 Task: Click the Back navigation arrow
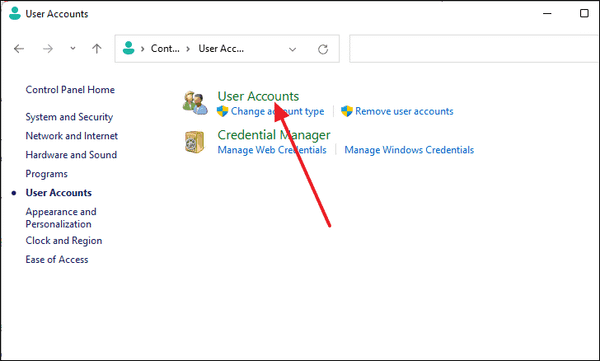tap(19, 49)
